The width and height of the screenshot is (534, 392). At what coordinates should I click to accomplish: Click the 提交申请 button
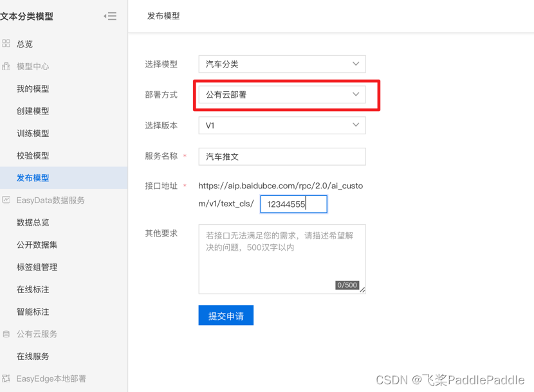(226, 316)
